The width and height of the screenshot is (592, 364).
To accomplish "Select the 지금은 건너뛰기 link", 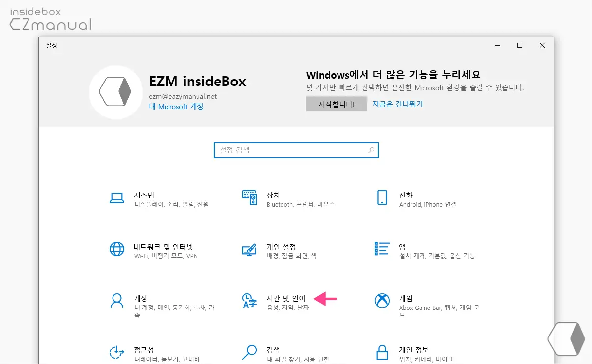I will click(x=397, y=104).
